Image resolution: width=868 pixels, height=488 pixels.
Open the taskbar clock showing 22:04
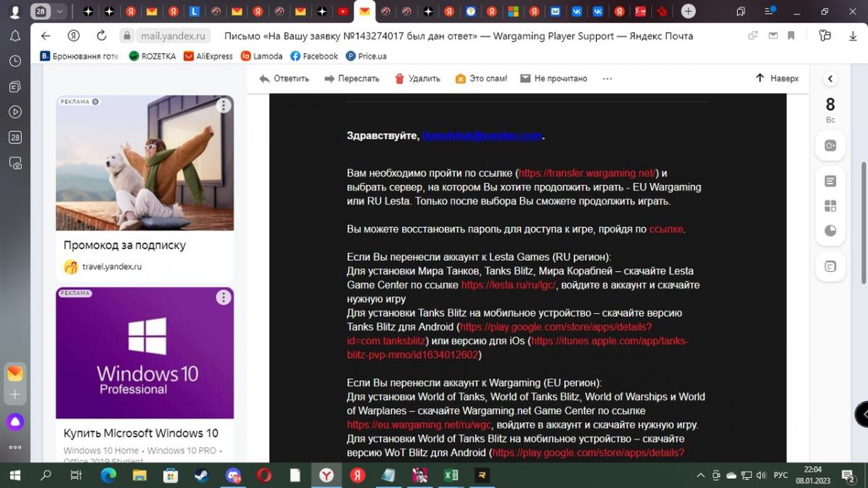(x=814, y=475)
